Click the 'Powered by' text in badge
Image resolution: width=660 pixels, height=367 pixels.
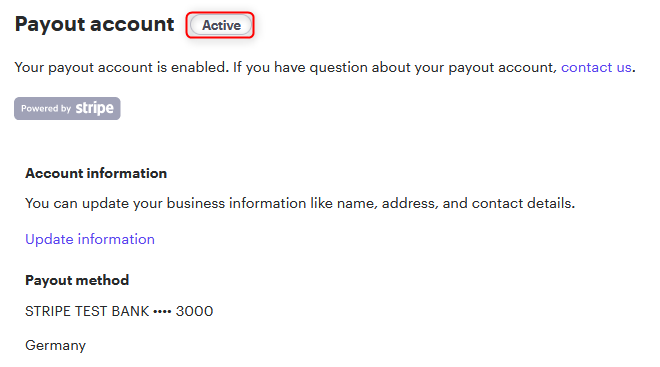click(46, 109)
